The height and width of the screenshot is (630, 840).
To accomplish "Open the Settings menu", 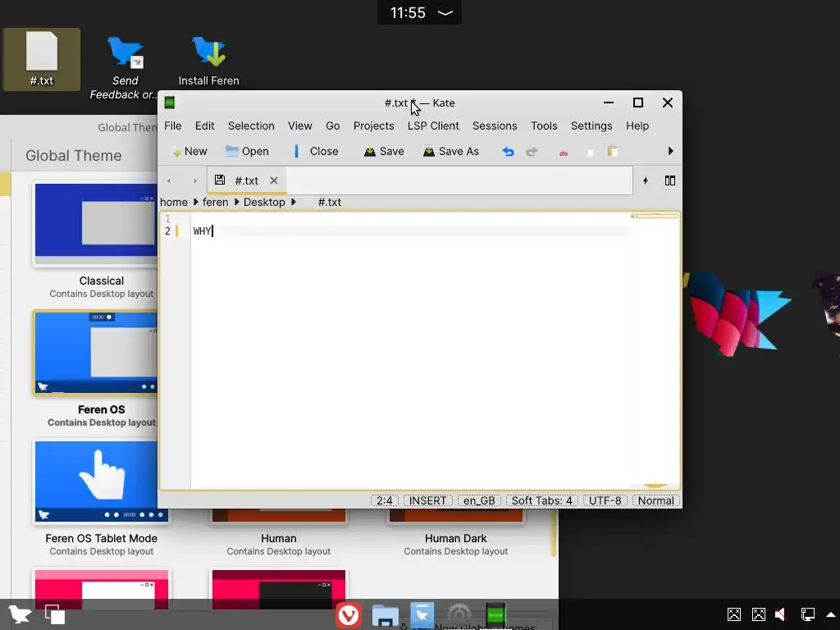I will tap(591, 126).
